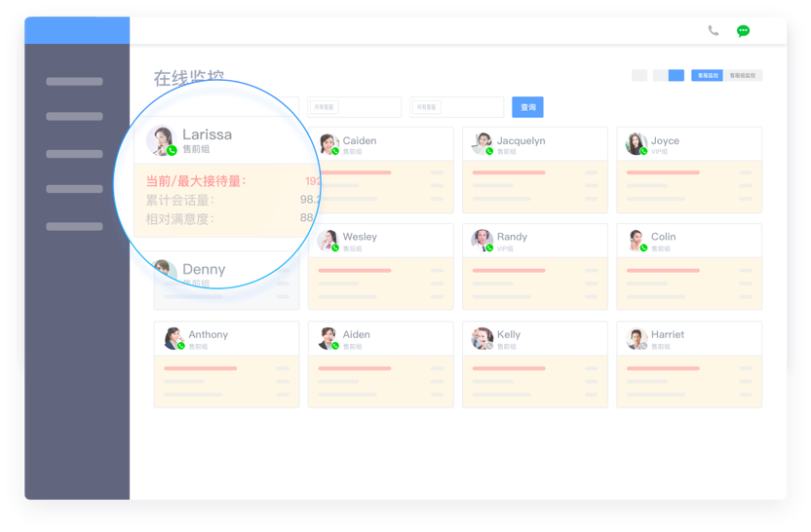Select the leftmost gray view toggle

[x=639, y=76]
